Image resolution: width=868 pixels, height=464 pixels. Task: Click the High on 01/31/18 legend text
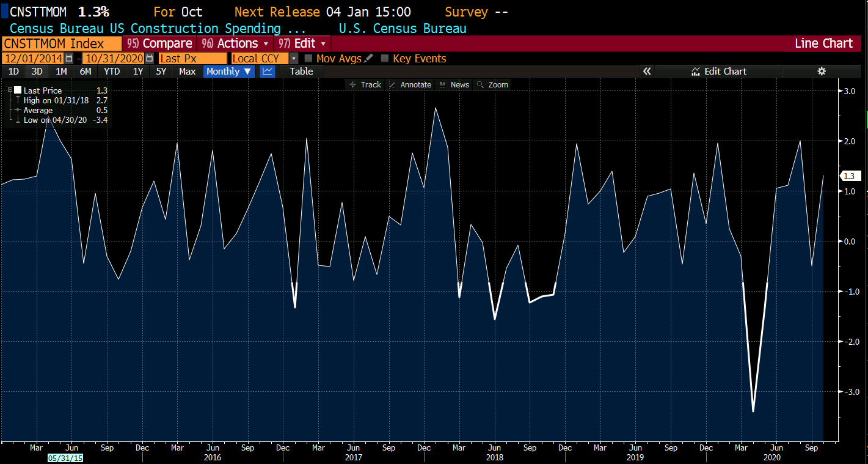(x=56, y=100)
